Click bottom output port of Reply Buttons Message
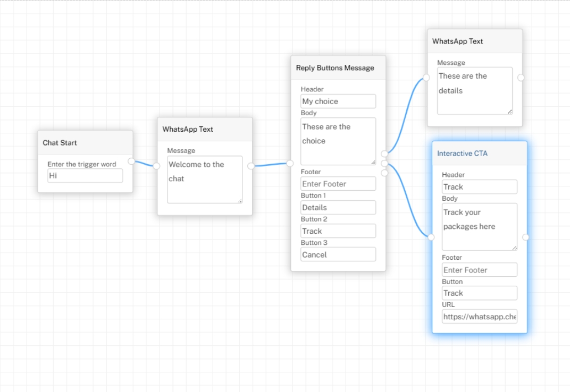This screenshot has width=570, height=392. 384,173
